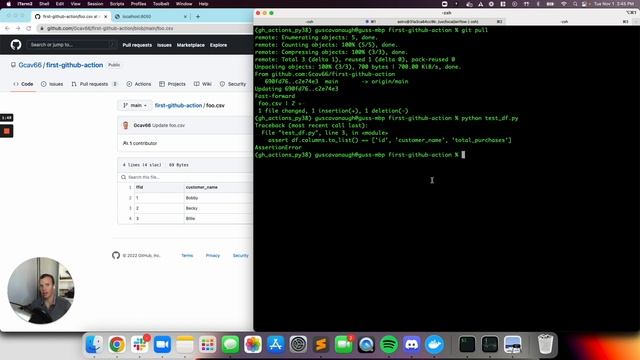Open Issues in GitHub header
The height and width of the screenshot is (360, 640).
pyautogui.click(x=164, y=45)
